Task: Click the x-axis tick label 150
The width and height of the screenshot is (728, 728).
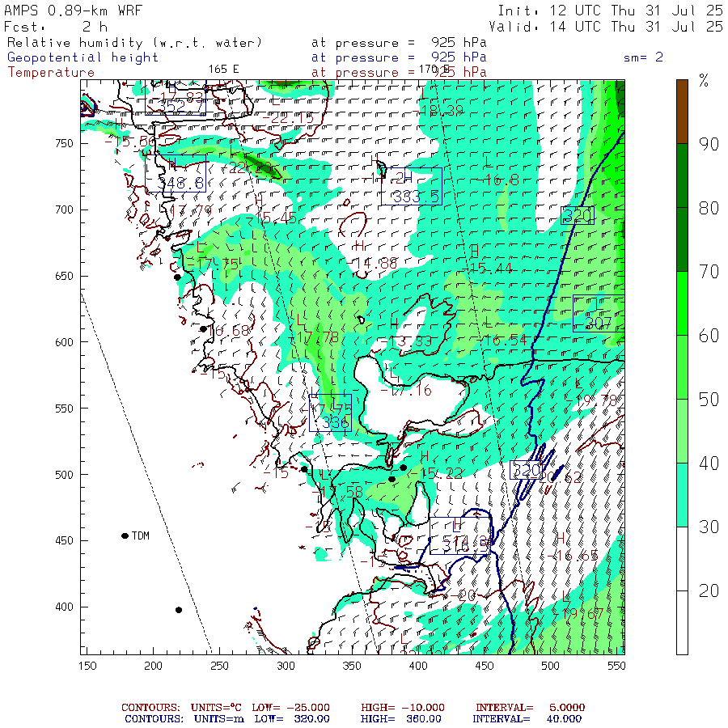Action: click(87, 666)
